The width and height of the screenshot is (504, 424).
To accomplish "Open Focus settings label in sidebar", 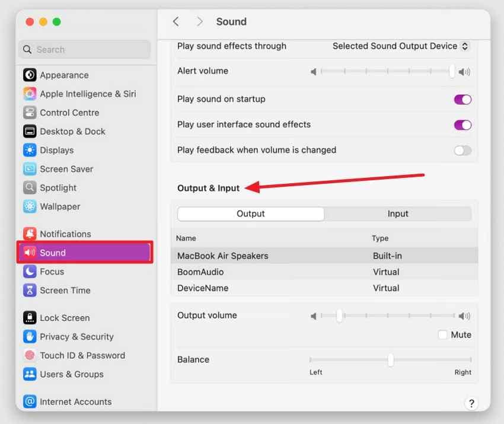I will [52, 272].
